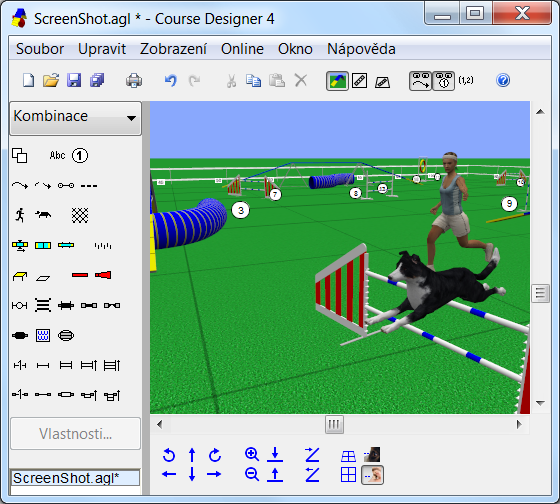
Task: Select the ScreenShot.agl* document entry
Action: click(75, 478)
